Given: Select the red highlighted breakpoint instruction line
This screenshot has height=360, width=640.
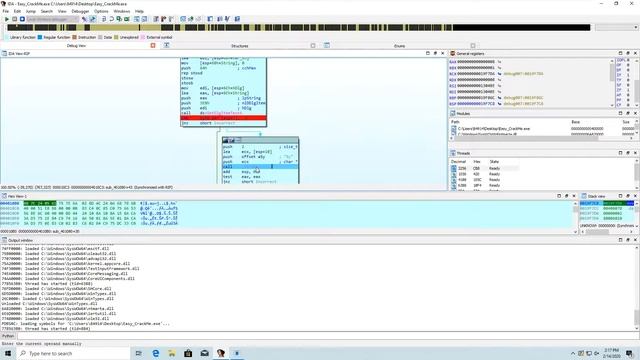Looking at the screenshot, I should (x=223, y=118).
